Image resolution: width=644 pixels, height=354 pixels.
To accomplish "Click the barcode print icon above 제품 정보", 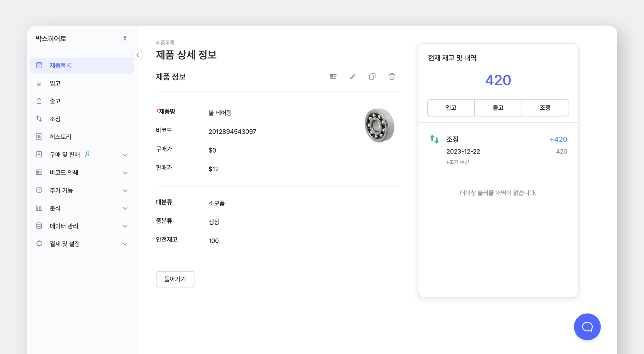I will click(333, 77).
